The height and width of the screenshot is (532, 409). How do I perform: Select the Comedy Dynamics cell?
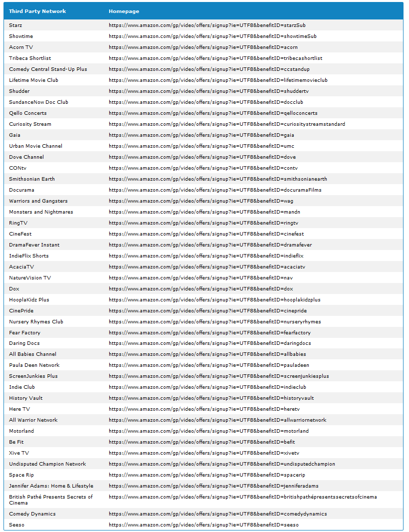(x=32, y=514)
